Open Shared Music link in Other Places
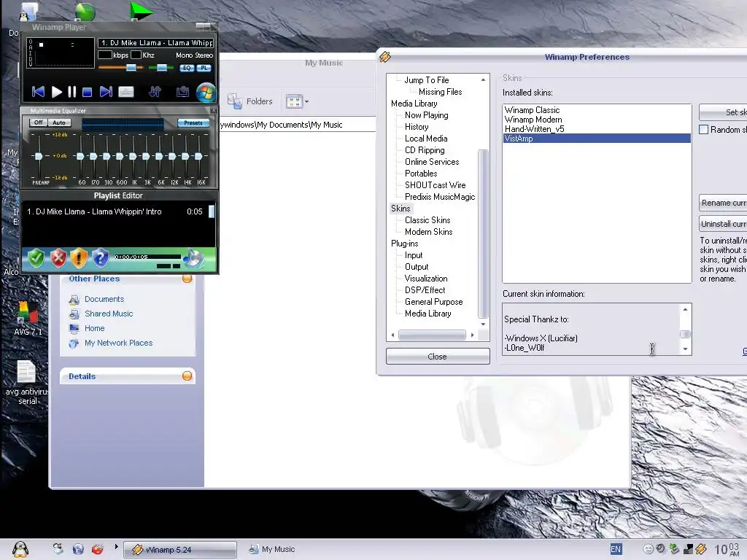This screenshot has height=560, width=747. click(109, 314)
